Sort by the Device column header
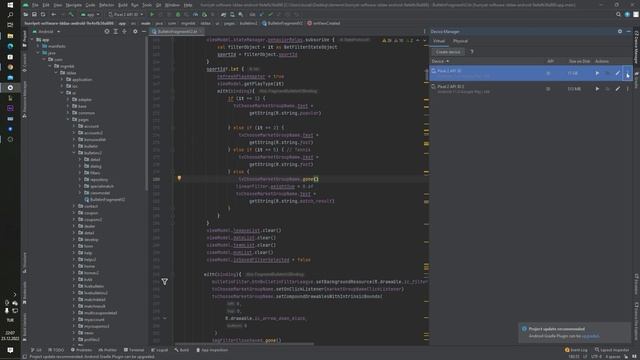 point(440,61)
